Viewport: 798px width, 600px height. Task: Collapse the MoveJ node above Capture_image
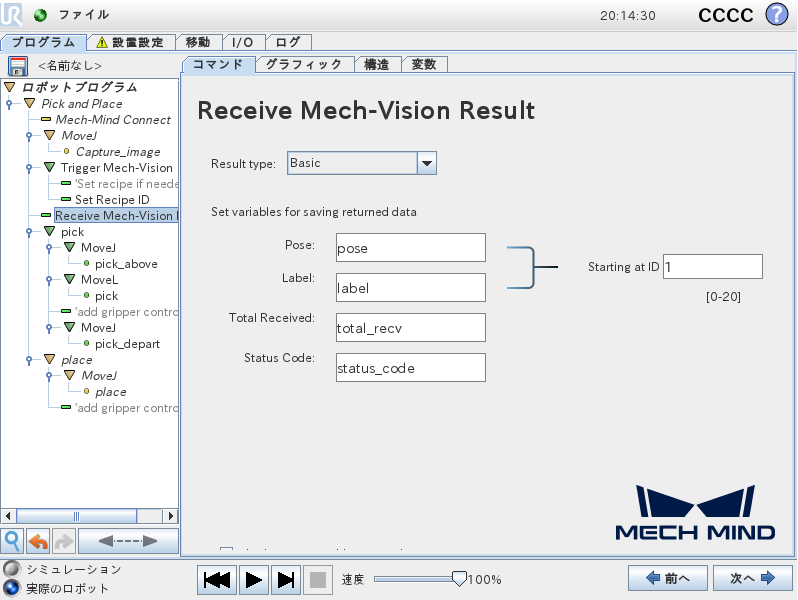[x=49, y=135]
